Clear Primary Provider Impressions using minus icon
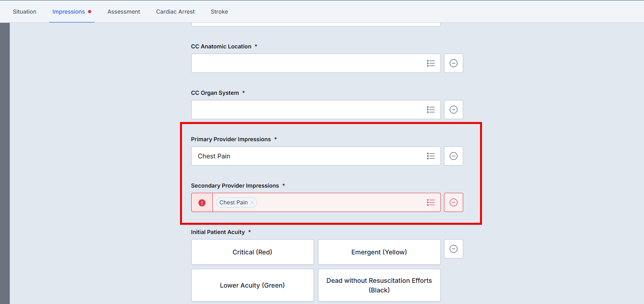The width and height of the screenshot is (644, 304). pos(453,156)
